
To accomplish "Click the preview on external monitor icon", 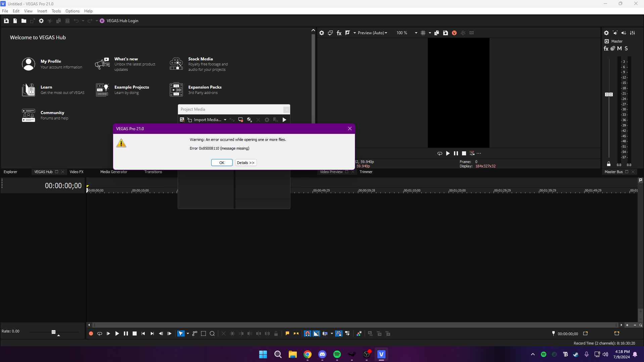I will [330, 33].
